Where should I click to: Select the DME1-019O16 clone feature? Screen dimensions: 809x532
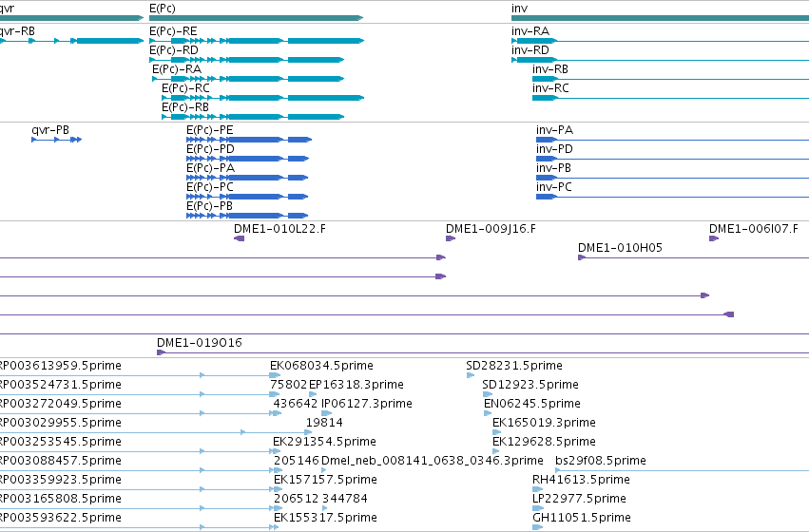pos(483,352)
